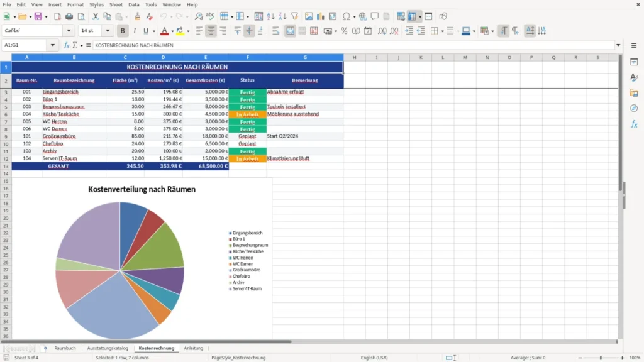644x362 pixels.
Task: Open background color dropdown arrow
Action: (x=188, y=31)
